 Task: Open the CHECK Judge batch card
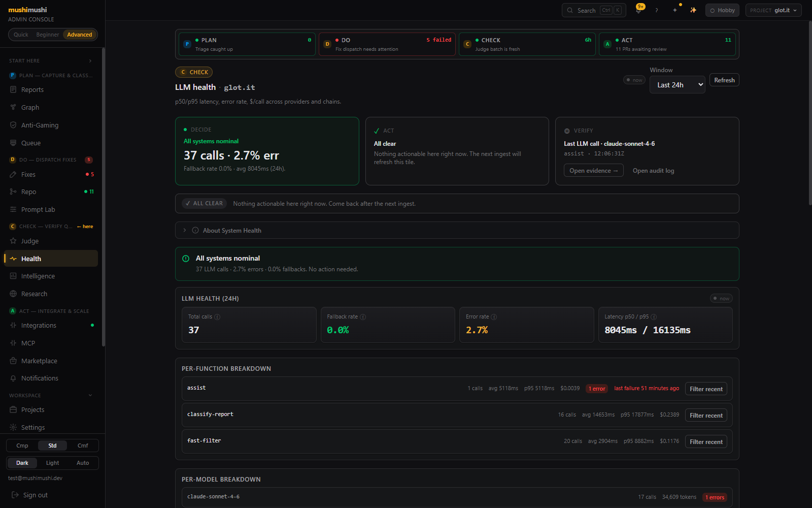click(527, 44)
